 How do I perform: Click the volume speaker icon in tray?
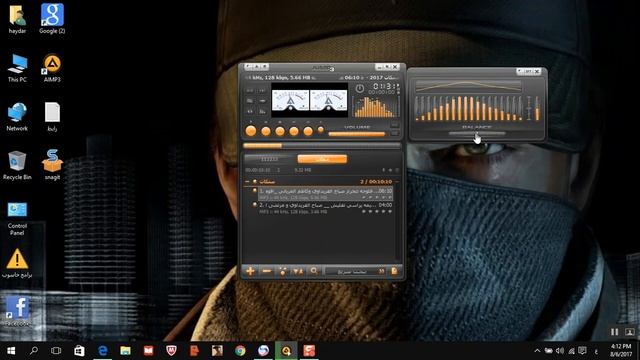tap(560, 351)
